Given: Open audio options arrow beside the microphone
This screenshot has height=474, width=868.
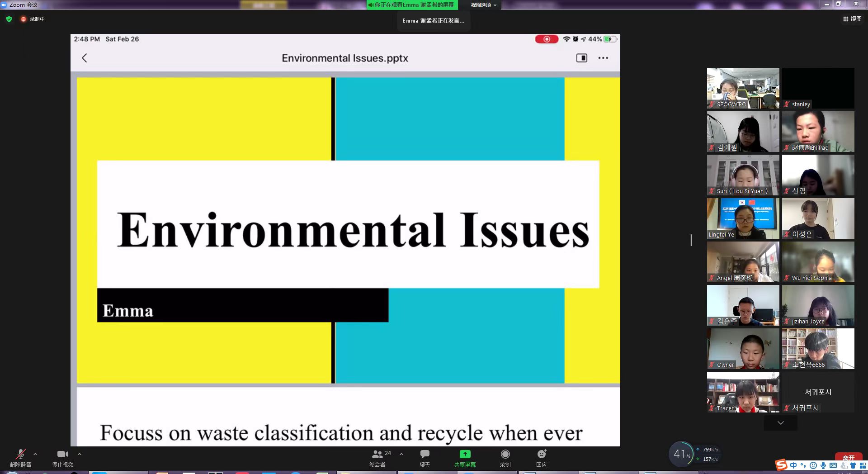Looking at the screenshot, I should 35,454.
